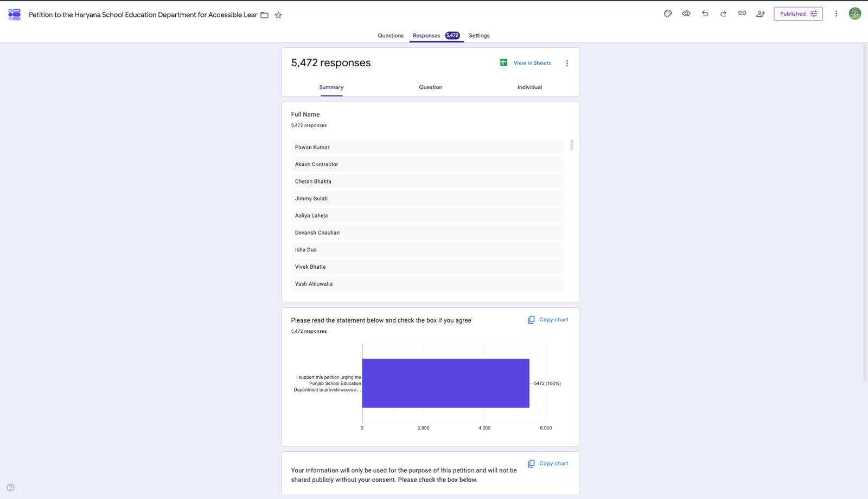Click the Full Name list scrollbar
Image resolution: width=868 pixels, height=499 pixels.
tap(572, 145)
